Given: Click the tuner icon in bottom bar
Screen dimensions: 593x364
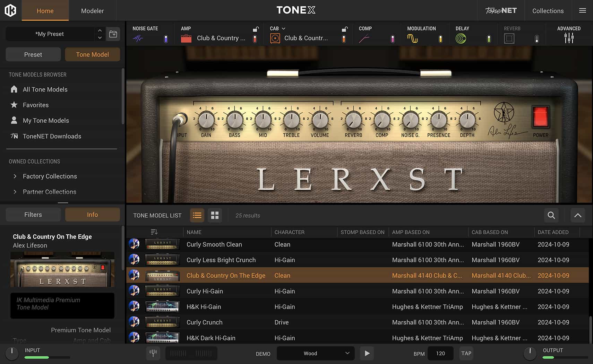Looking at the screenshot, I should pos(153,353).
